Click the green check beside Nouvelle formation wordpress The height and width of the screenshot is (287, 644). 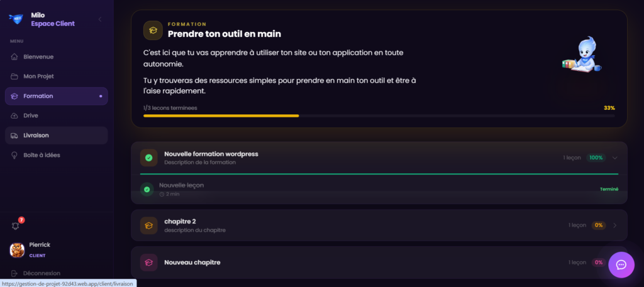click(148, 158)
